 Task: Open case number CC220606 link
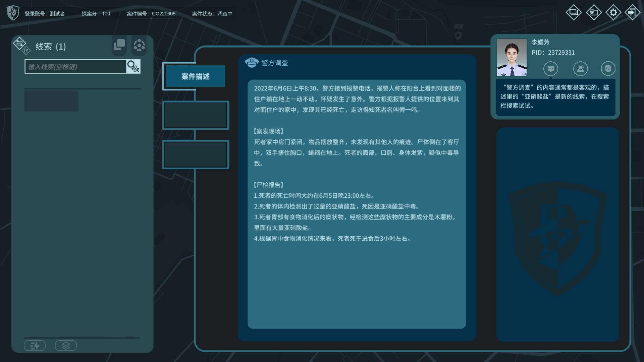pos(163,14)
